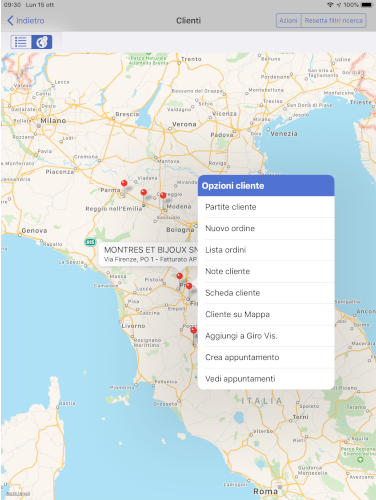Click the Verona city label
This screenshot has height=500, width=376.
[184, 124]
